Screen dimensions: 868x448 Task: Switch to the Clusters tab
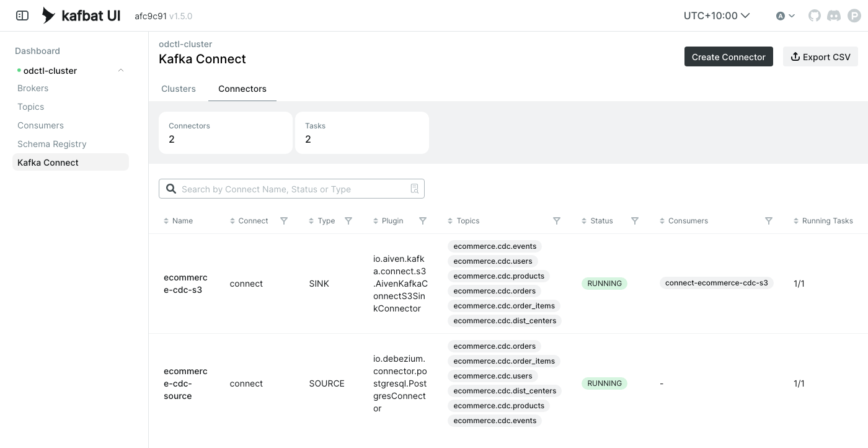click(x=179, y=89)
